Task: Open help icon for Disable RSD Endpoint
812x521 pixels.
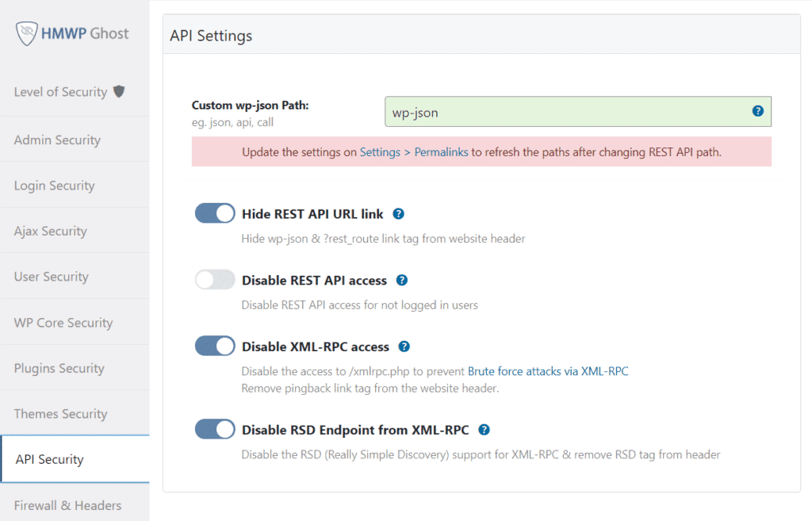Action: (x=484, y=430)
